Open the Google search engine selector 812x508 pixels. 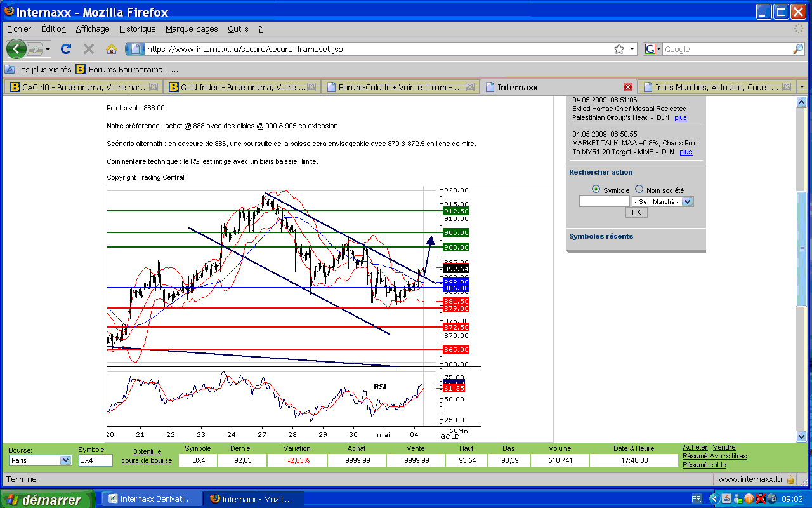(653, 49)
